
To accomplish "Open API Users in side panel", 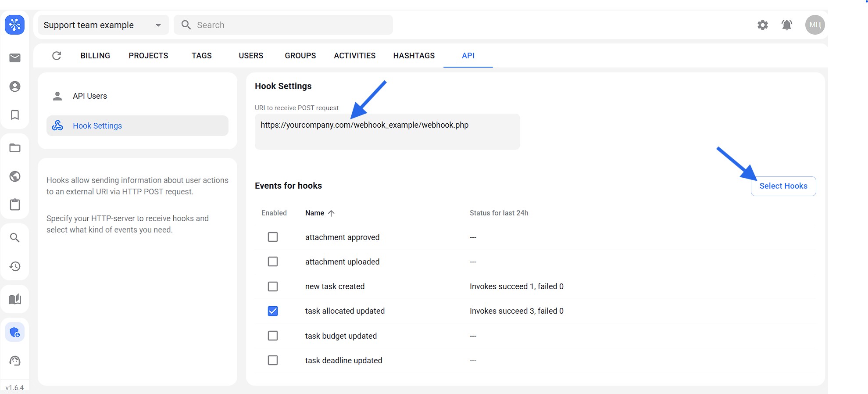I will tap(90, 96).
